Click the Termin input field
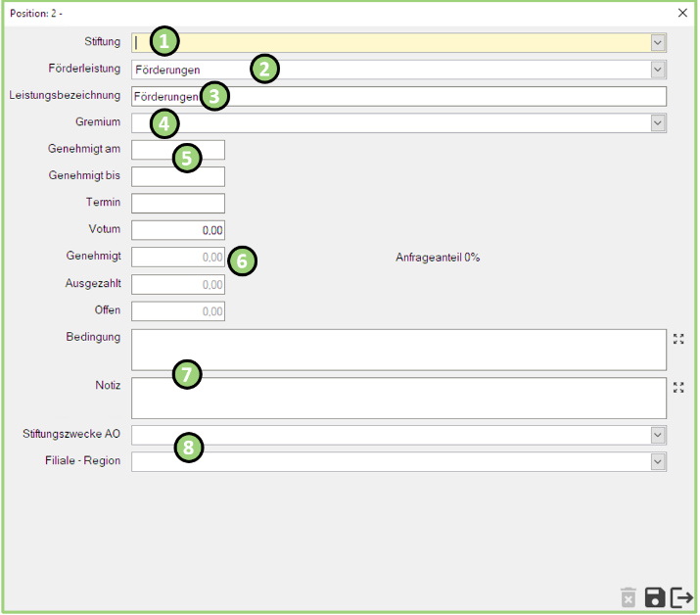Screen dimensions: 700x615 (178, 203)
